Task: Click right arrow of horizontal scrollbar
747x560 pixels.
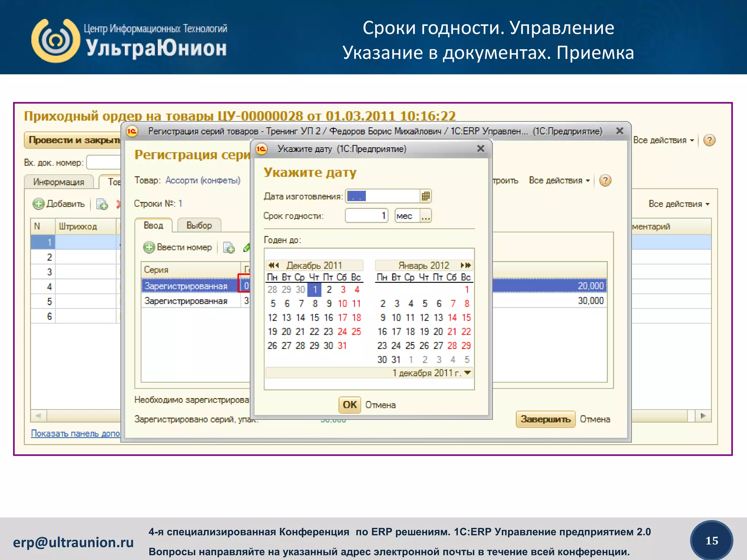Action: pos(704,416)
